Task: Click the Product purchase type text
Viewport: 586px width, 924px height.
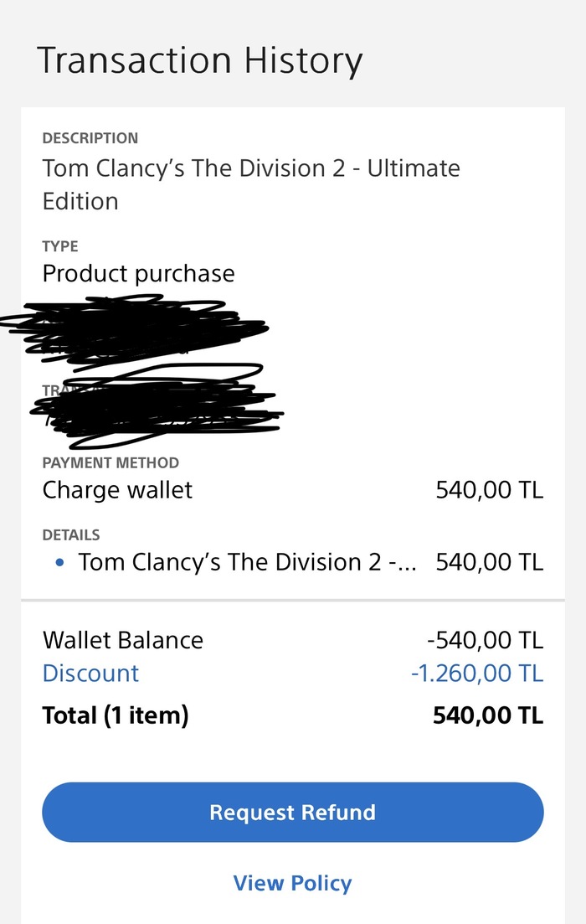Action: click(x=138, y=273)
